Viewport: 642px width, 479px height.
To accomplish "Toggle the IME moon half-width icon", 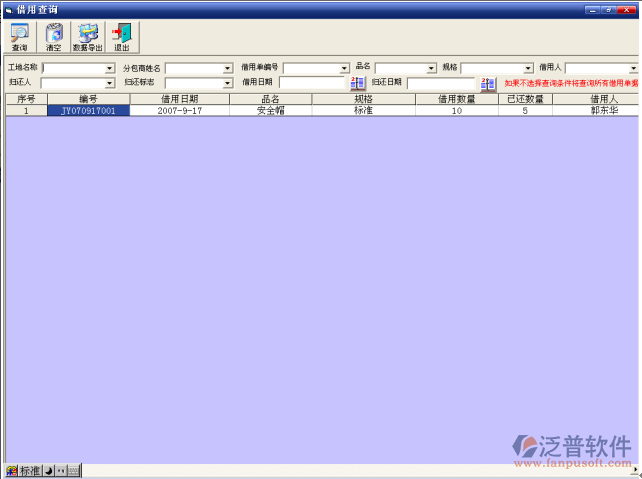I will point(49,471).
